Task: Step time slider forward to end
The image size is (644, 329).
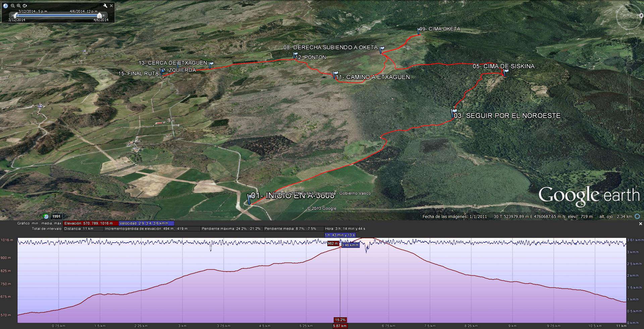Action: (x=104, y=15)
